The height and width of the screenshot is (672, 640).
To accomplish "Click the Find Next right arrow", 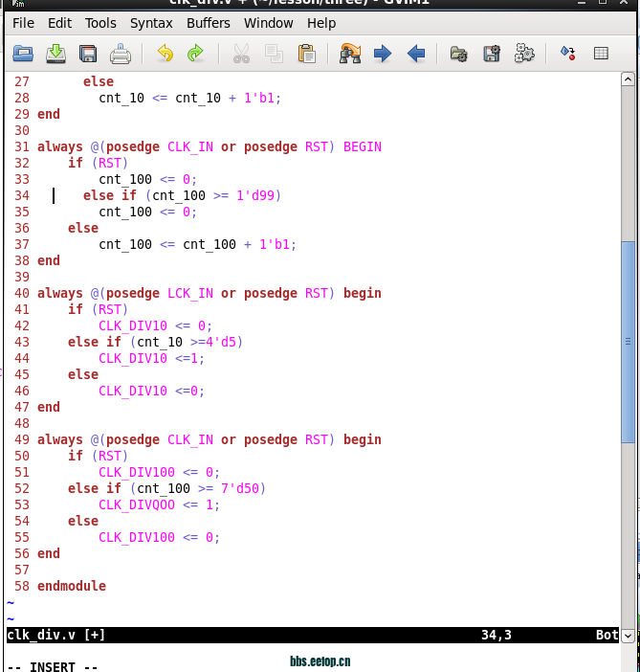I will [383, 54].
